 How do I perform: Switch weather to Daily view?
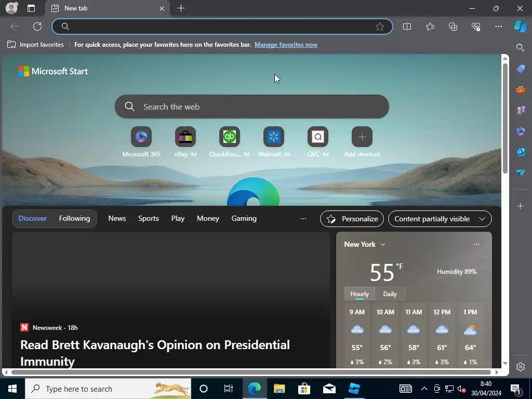pyautogui.click(x=390, y=294)
